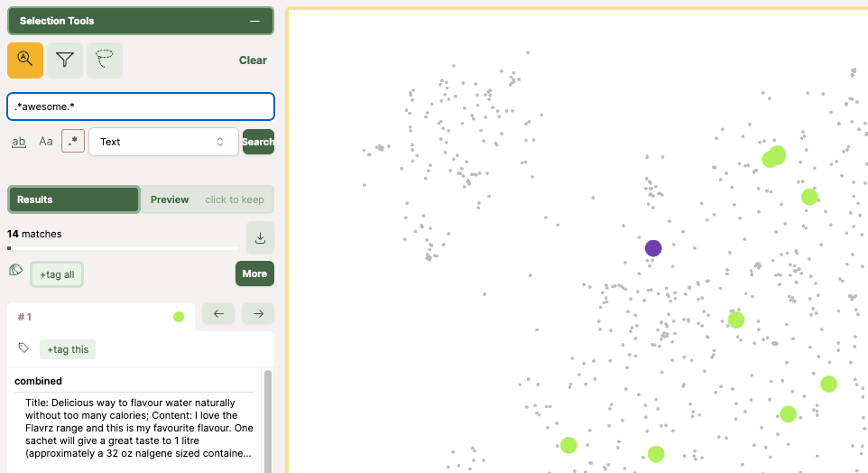
Task: Open the Text field dropdown
Action: 163,142
